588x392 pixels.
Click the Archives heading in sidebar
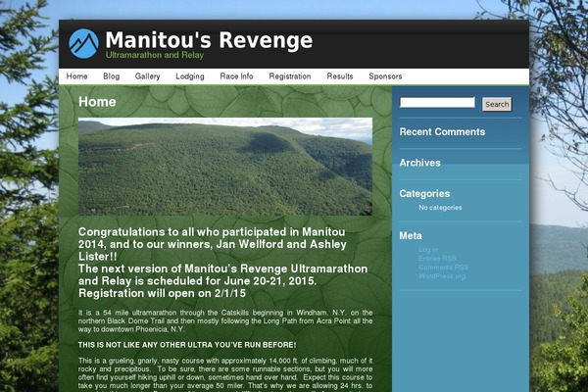[x=420, y=163]
